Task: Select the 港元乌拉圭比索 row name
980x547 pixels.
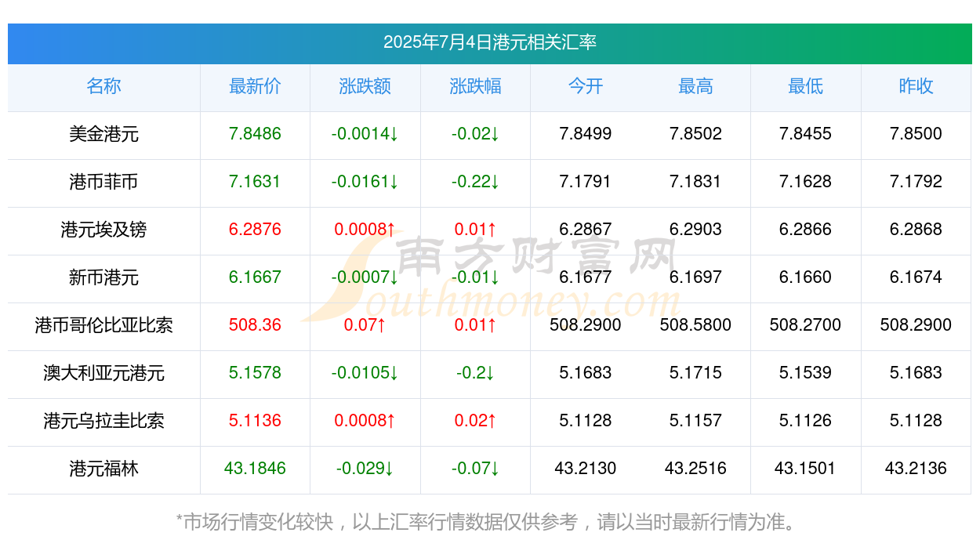Action: [x=103, y=421]
